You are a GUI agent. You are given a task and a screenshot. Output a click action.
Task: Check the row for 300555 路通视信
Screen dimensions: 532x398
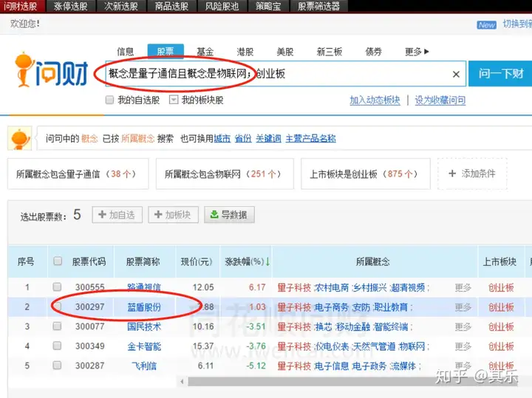57,287
